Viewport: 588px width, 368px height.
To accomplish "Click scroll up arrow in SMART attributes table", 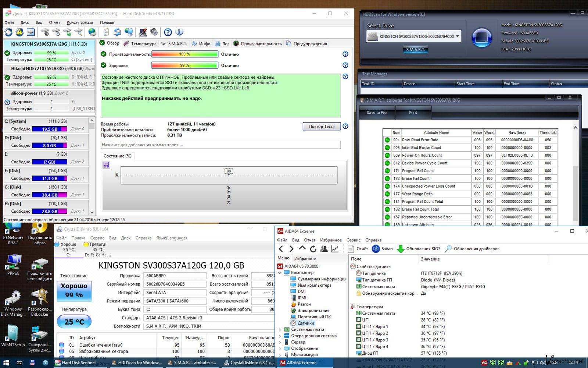I will (576, 128).
